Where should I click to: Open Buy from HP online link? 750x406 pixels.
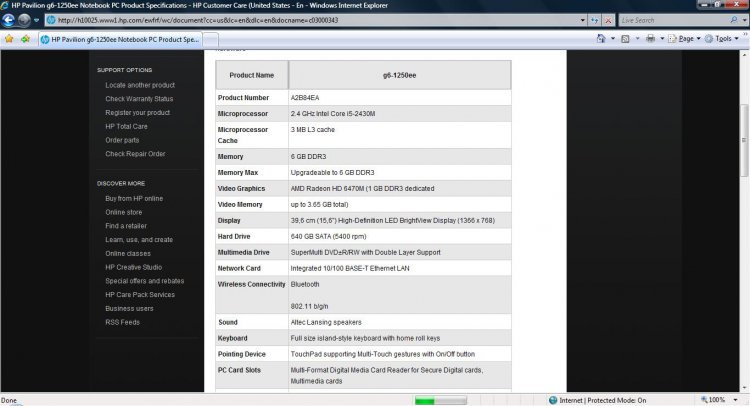(x=134, y=198)
